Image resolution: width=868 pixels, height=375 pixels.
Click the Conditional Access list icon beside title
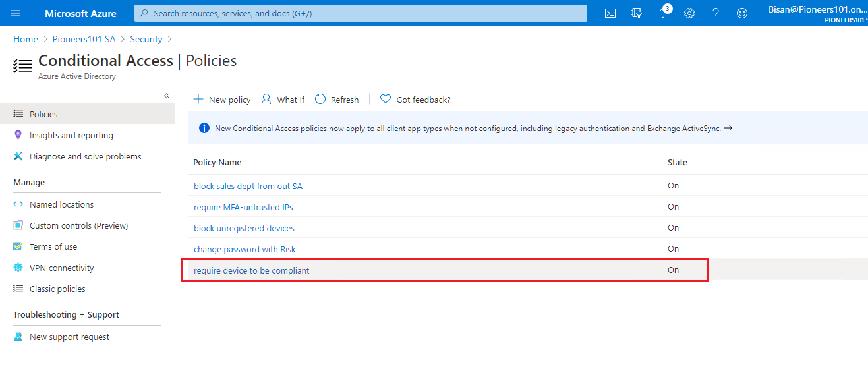click(22, 65)
